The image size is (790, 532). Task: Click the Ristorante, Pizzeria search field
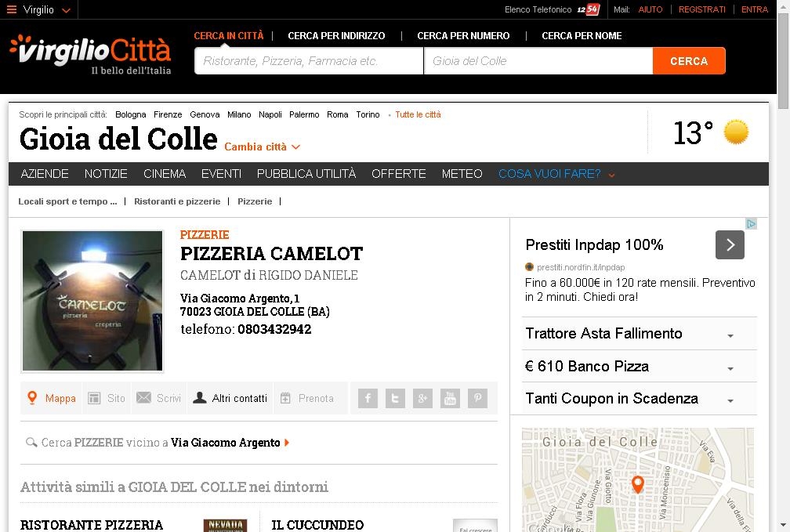coord(308,61)
